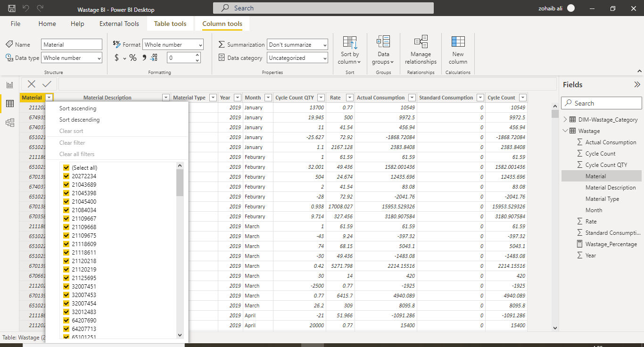
Task: Toggle the (Select all) checkbox
Action: coord(66,167)
